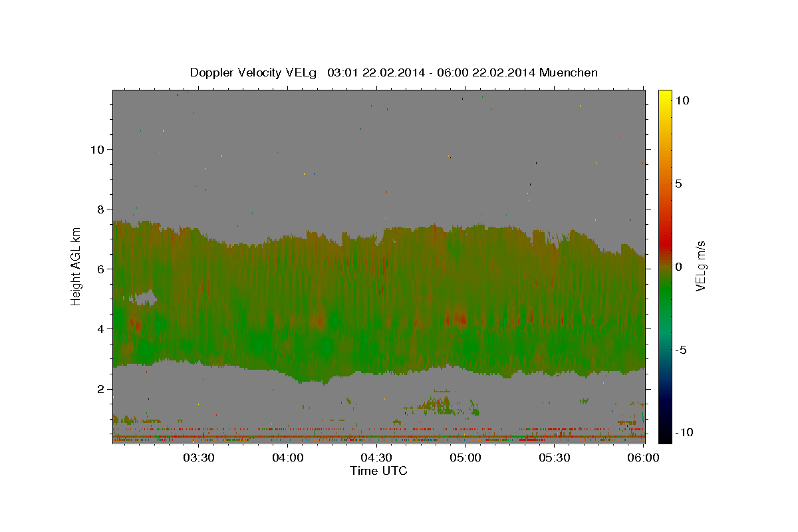
Task: Click the colorbar label 10 at the top
Action: point(683,100)
